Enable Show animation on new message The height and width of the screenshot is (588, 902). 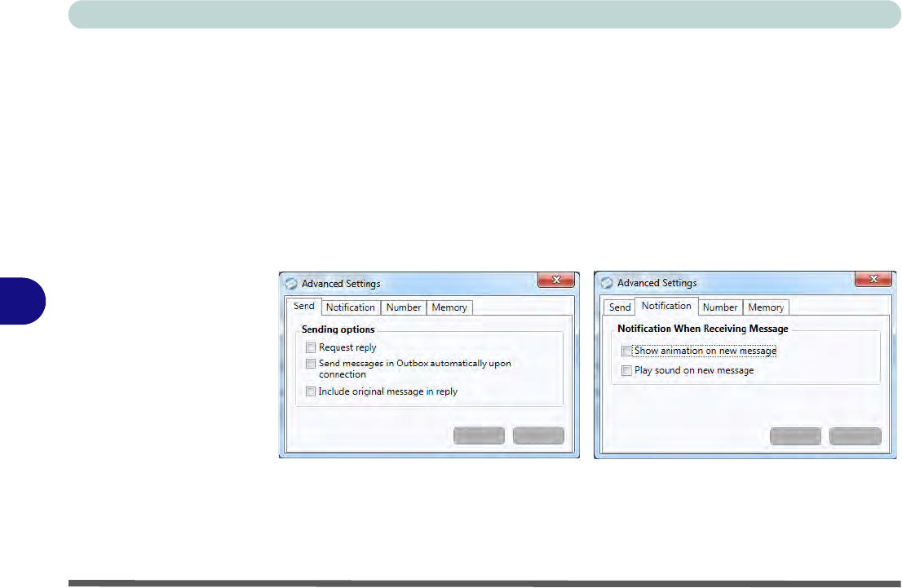point(626,351)
